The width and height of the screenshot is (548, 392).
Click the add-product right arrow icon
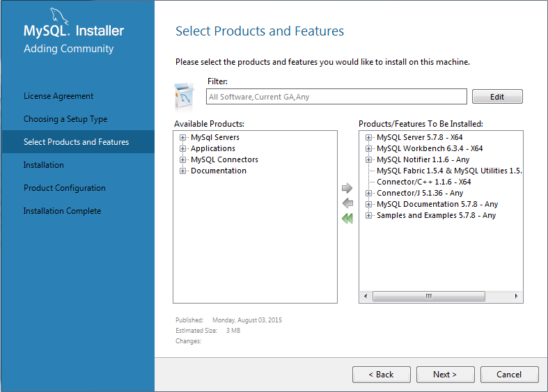[x=347, y=188]
